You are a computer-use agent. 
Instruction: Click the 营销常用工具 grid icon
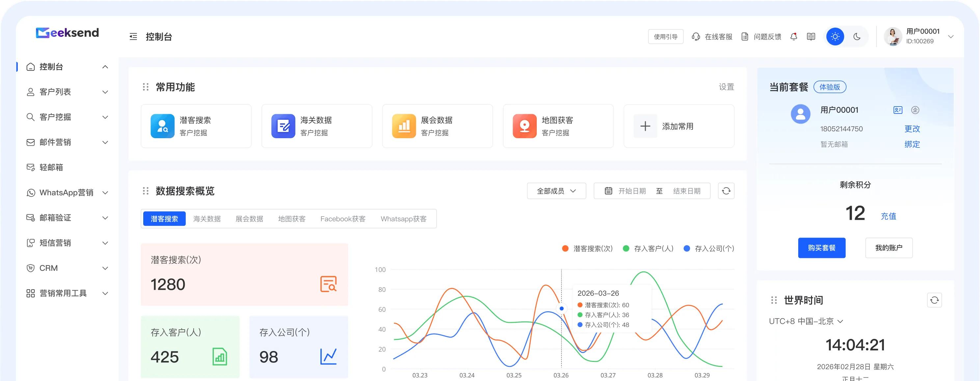[x=30, y=293]
